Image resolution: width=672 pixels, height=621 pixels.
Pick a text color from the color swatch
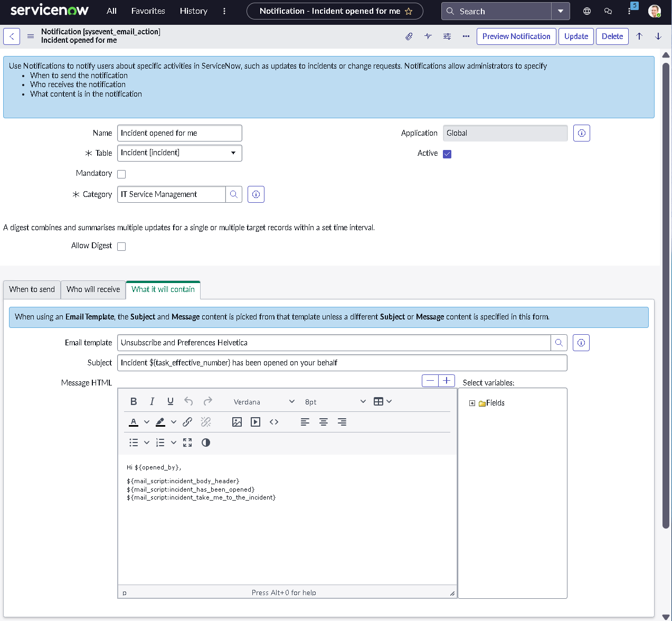(x=134, y=421)
